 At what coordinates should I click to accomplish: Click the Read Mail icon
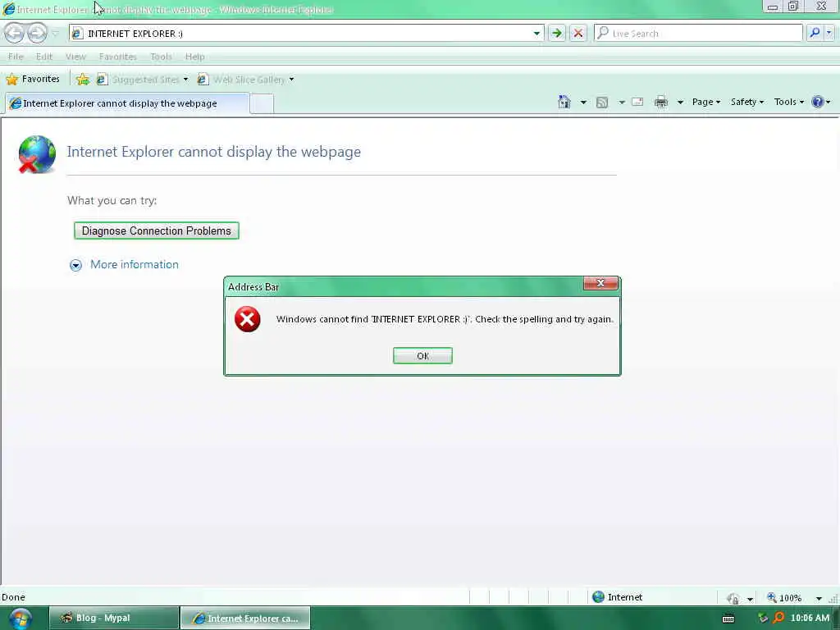(x=637, y=102)
